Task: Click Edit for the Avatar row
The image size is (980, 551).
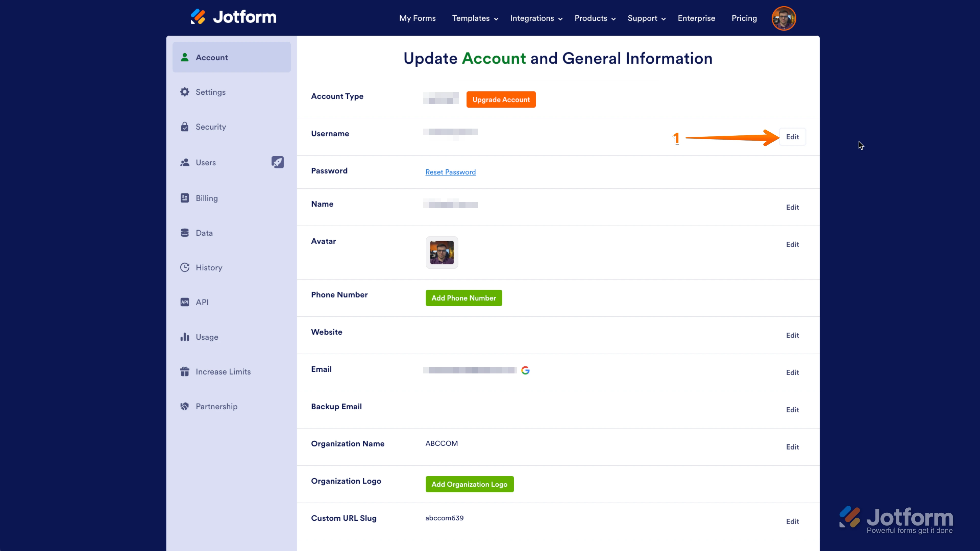Action: (792, 244)
